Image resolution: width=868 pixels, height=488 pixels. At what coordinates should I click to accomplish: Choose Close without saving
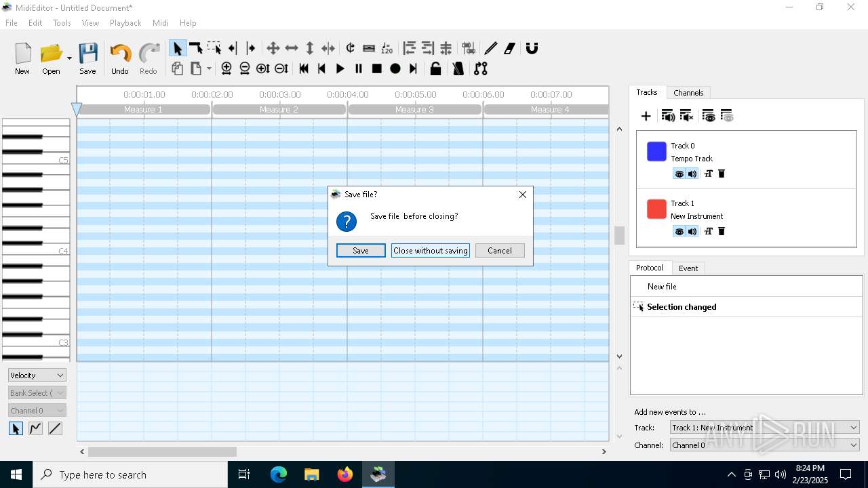click(431, 251)
